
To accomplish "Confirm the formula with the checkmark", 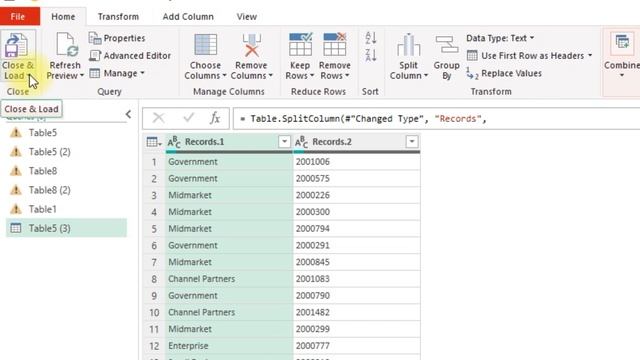I will coord(189,118).
